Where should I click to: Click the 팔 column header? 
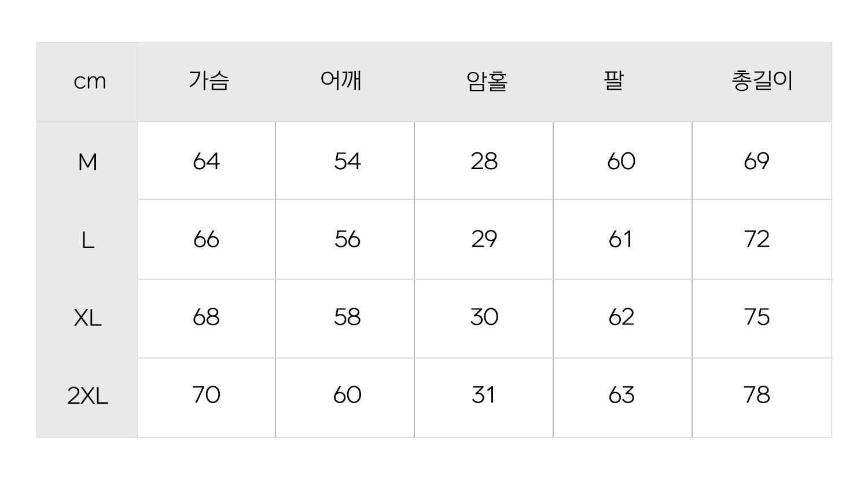pyautogui.click(x=614, y=81)
